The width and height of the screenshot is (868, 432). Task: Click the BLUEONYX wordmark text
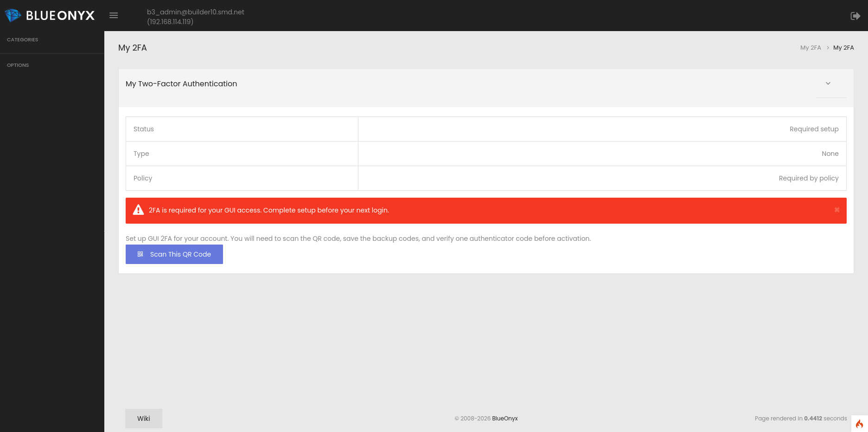point(60,16)
